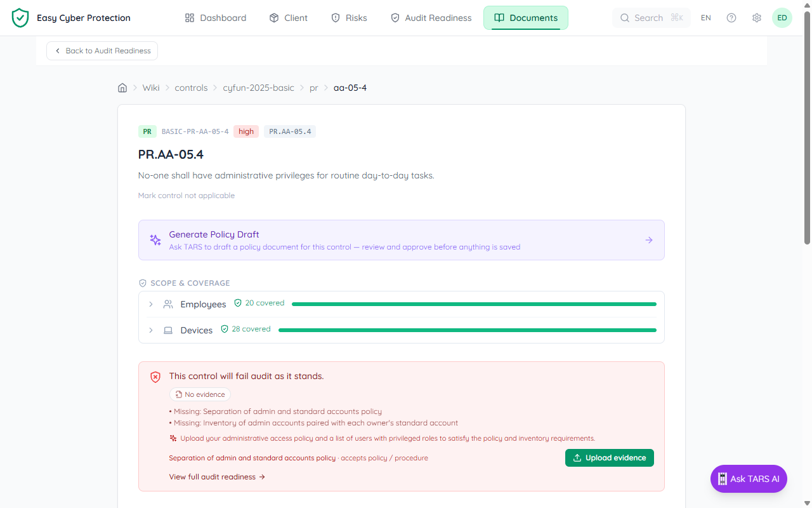The height and width of the screenshot is (508, 812).
Task: Click the home icon in breadcrumb
Action: coord(122,88)
